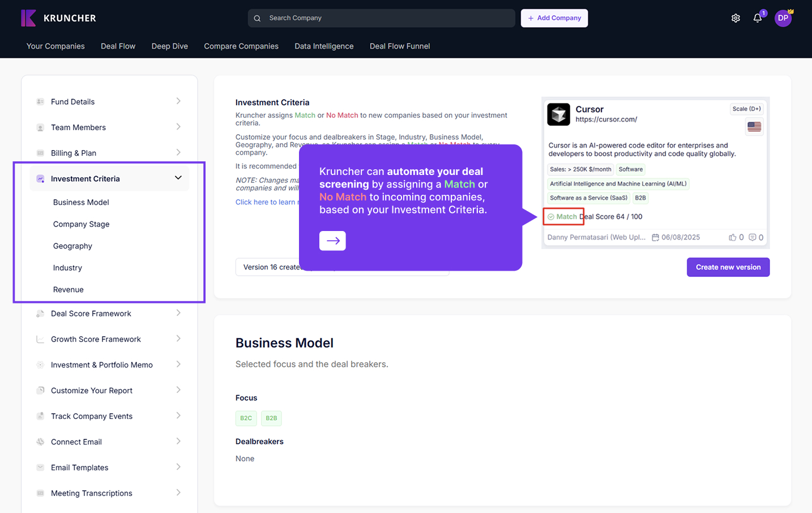Click the thumbs-up icon on Cursor card

pos(733,237)
